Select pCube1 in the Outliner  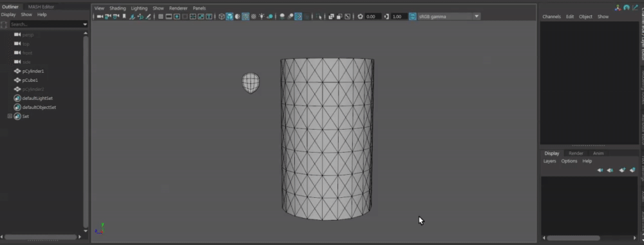tap(30, 80)
